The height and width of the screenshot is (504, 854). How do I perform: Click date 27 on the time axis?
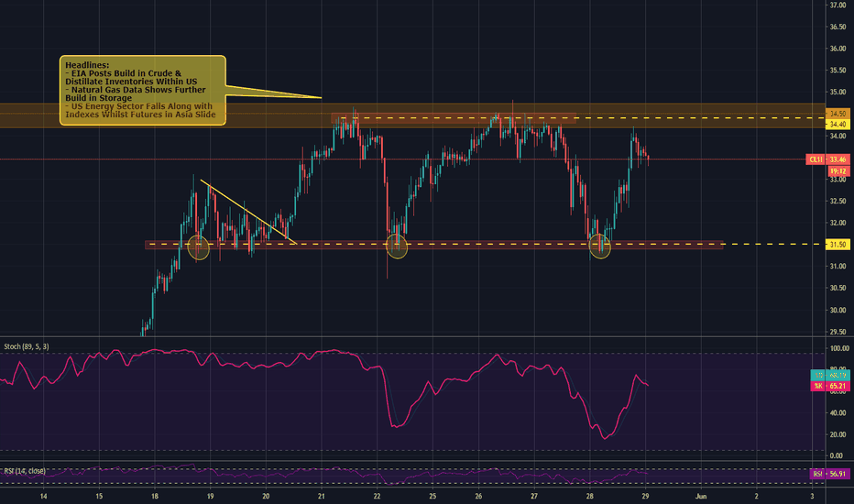pyautogui.click(x=533, y=497)
